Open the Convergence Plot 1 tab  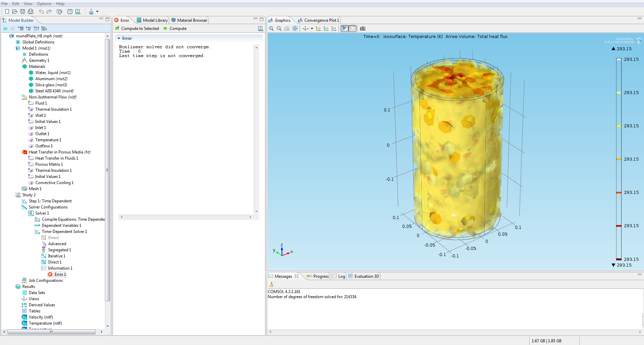[x=321, y=20]
